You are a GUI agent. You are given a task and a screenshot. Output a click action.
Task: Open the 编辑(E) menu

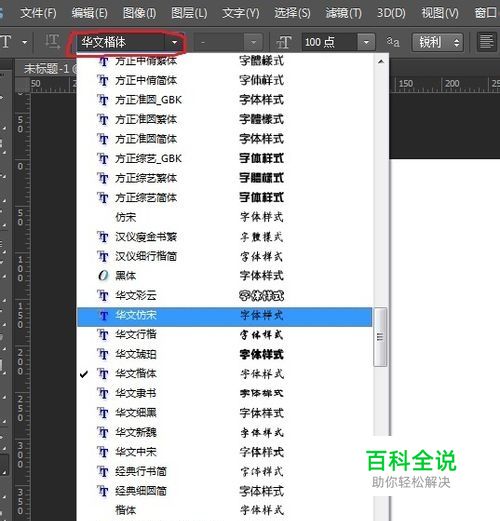[x=89, y=13]
